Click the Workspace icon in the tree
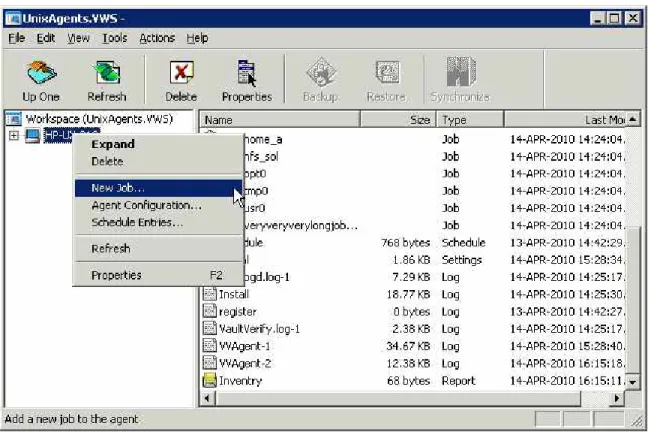The width and height of the screenshot is (648, 432). [x=14, y=119]
